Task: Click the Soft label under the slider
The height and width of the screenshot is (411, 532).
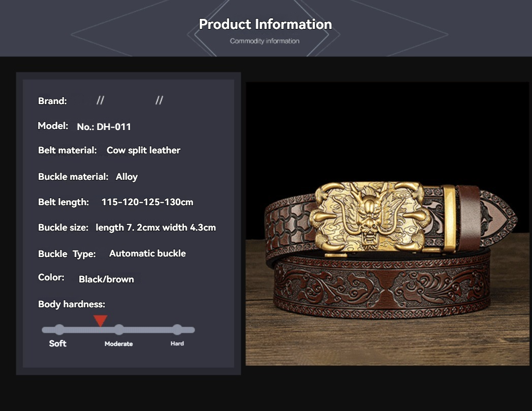Action: (57, 343)
